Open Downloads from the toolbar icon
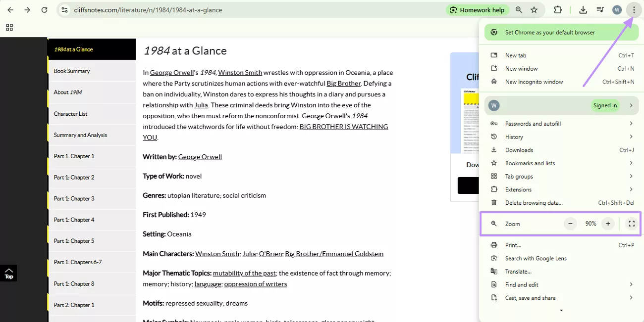The height and width of the screenshot is (322, 644). pos(583,9)
